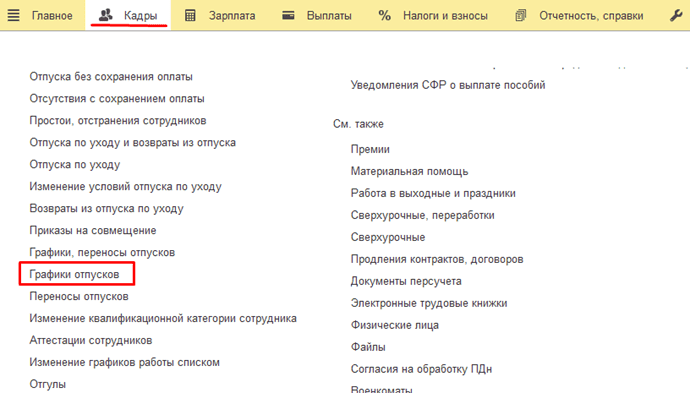The height and width of the screenshot is (393, 690).
Task: Open the Графики отпусков link
Action: click(x=74, y=275)
